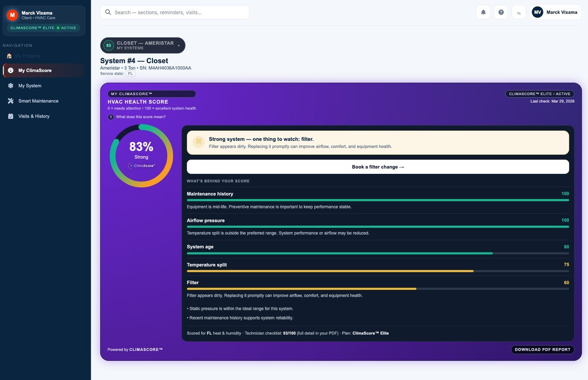Expand the Closet — Ameristar system dropdown arrow

[179, 46]
